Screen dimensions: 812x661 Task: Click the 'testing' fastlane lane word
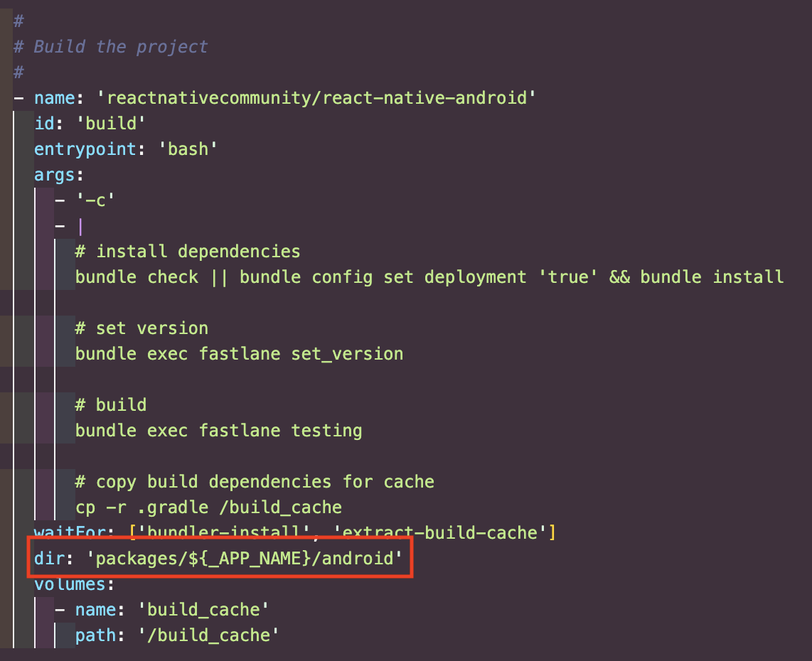(326, 430)
